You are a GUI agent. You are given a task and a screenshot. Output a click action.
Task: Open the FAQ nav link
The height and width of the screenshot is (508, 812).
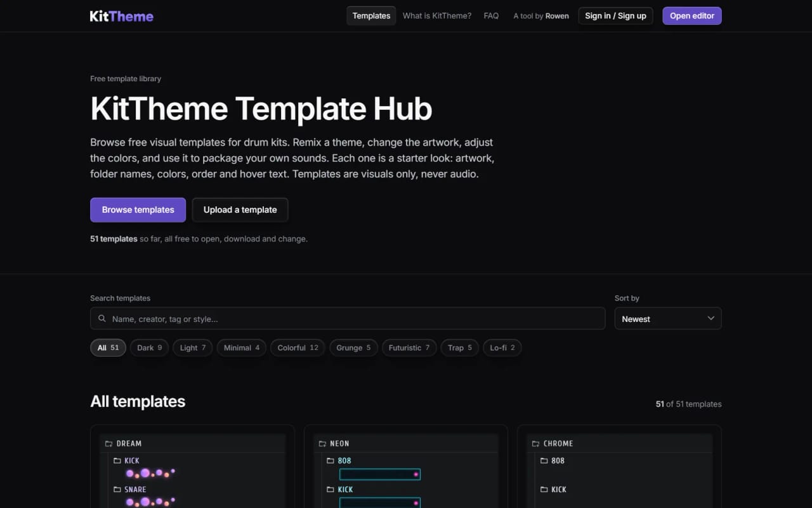(491, 16)
